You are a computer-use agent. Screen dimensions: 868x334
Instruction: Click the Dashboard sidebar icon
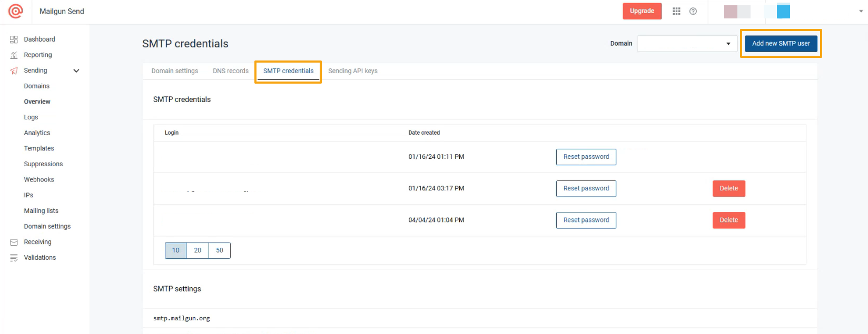click(14, 39)
